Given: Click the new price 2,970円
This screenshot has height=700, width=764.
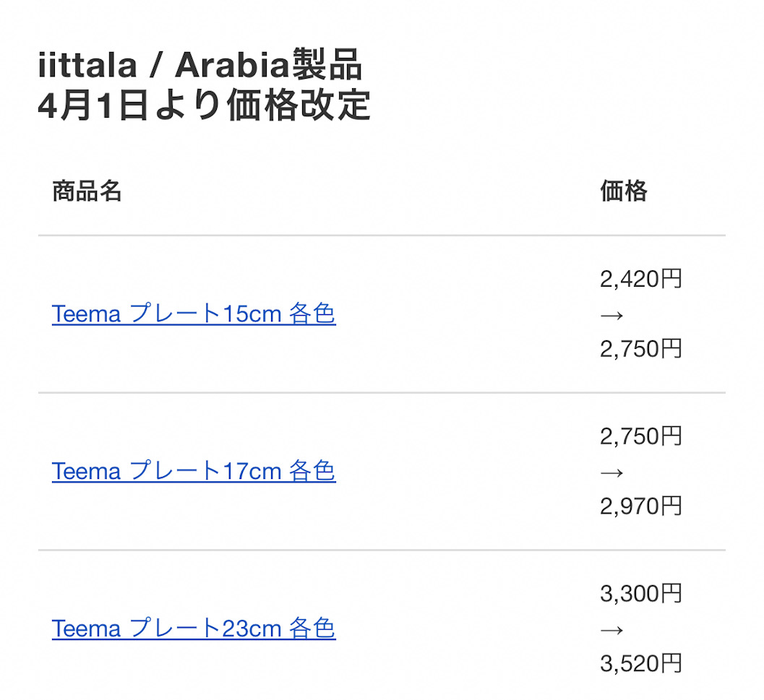Looking at the screenshot, I should [x=640, y=506].
